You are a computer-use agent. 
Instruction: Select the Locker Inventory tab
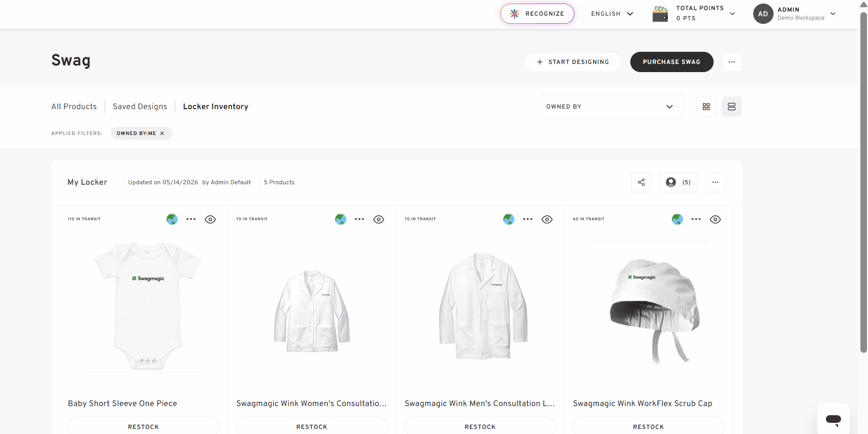(215, 107)
